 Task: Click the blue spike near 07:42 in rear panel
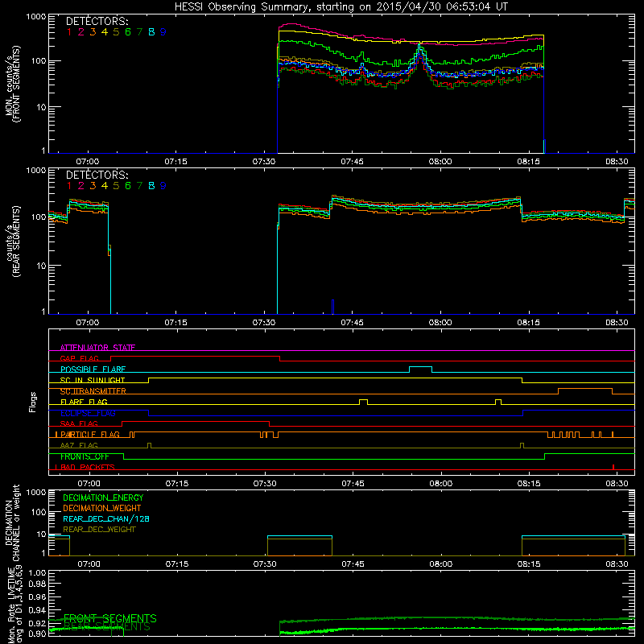coord(332,307)
